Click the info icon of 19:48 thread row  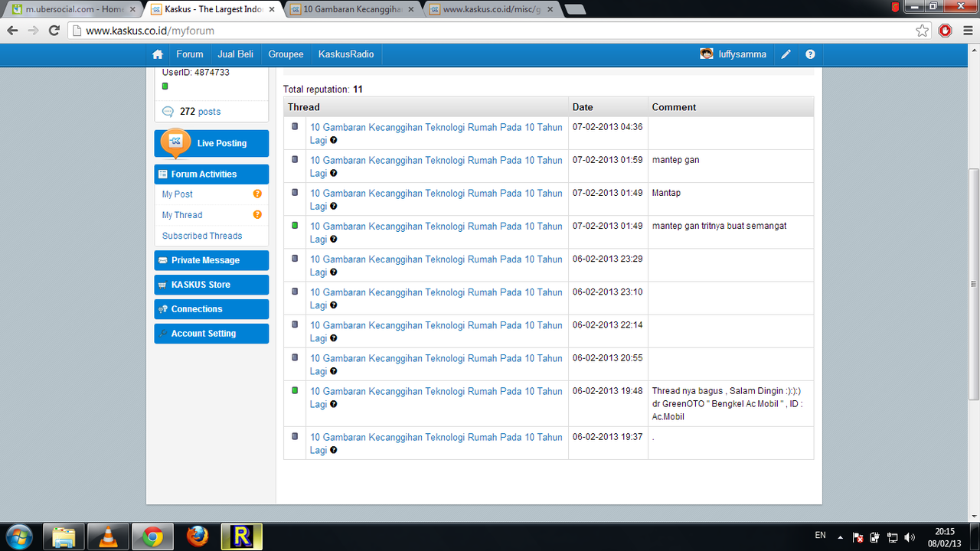334,404
